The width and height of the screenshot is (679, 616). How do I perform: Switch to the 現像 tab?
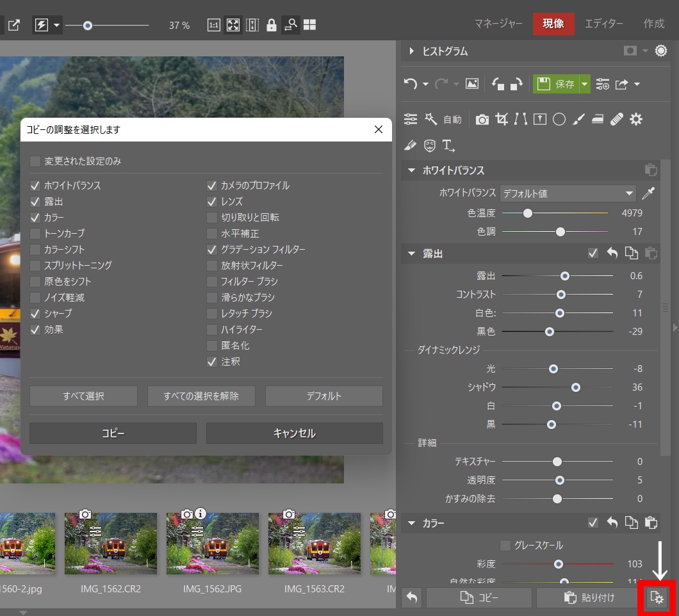click(553, 24)
